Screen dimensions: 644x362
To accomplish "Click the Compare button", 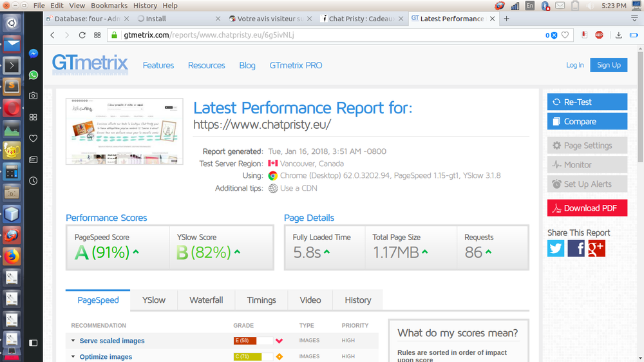I will [587, 121].
